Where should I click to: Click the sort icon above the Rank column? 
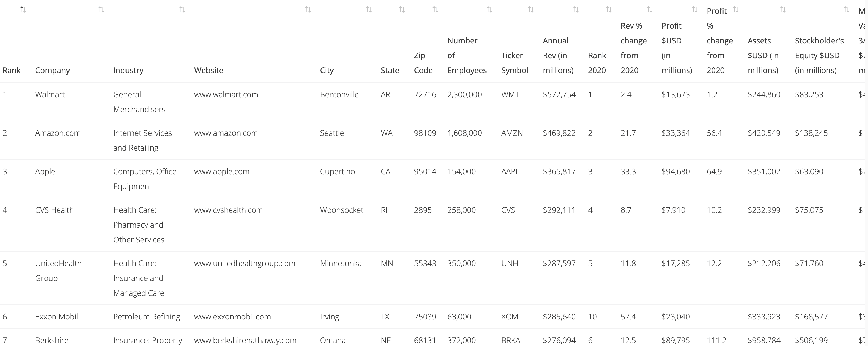point(23,9)
